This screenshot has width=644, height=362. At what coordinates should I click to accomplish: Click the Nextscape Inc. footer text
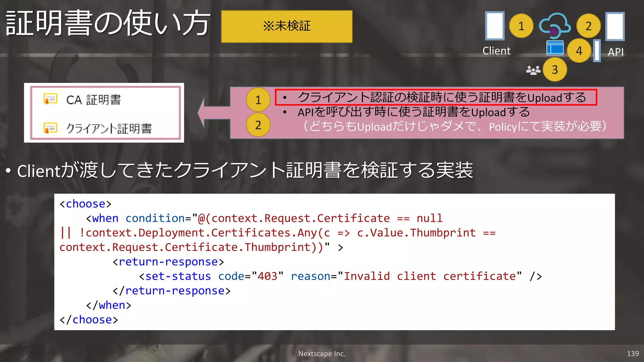(322, 354)
